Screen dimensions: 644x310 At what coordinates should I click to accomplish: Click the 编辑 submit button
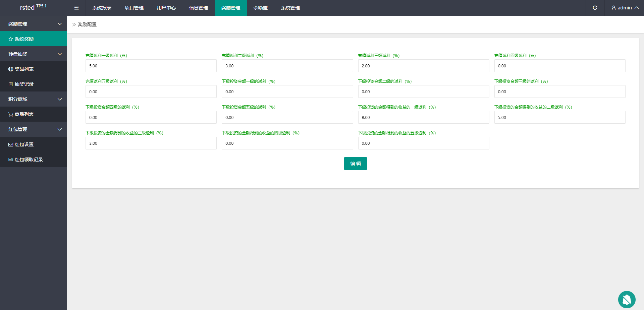coord(355,164)
